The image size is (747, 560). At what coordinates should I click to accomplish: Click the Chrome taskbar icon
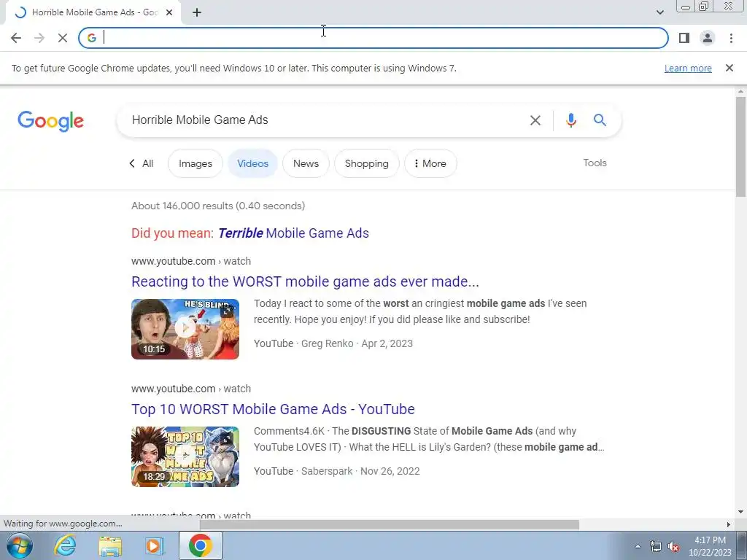[200, 545]
